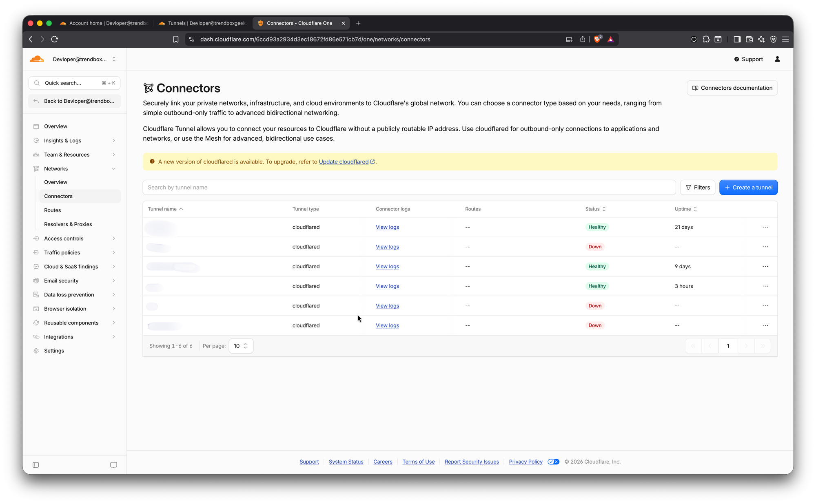
Task: Open the screen cast icon in address bar
Action: (569, 39)
